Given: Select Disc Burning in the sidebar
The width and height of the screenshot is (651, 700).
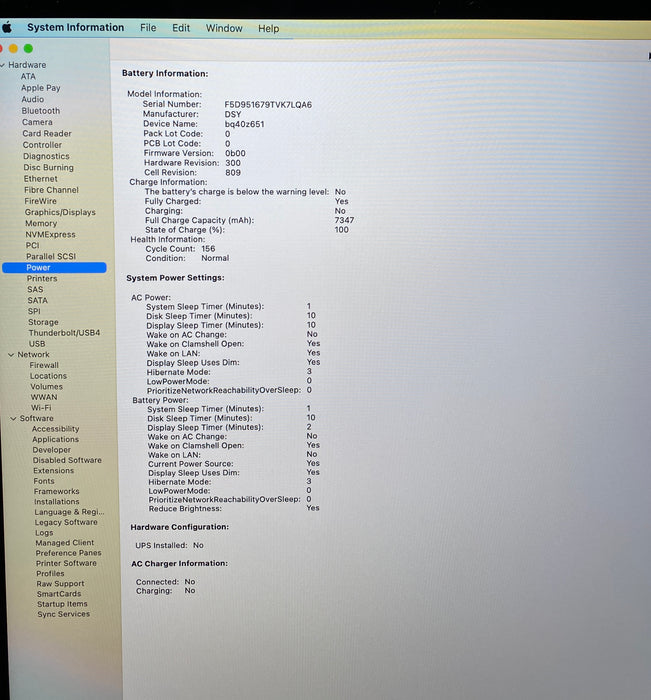Looking at the screenshot, I should point(49,167).
